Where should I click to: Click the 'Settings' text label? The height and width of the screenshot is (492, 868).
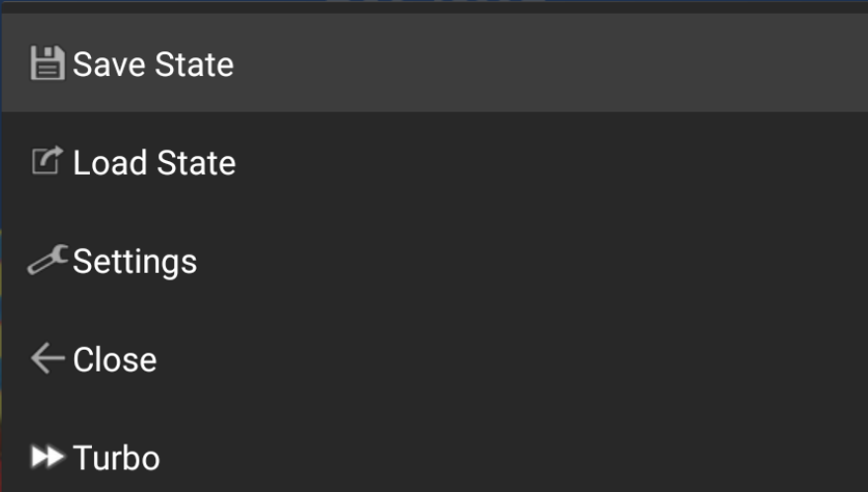pos(135,262)
